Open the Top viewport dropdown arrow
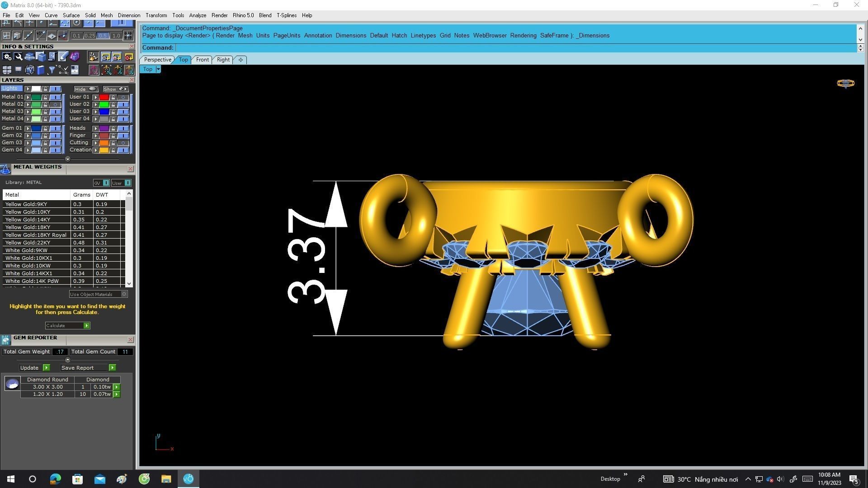This screenshot has height=488, width=868. [158, 69]
